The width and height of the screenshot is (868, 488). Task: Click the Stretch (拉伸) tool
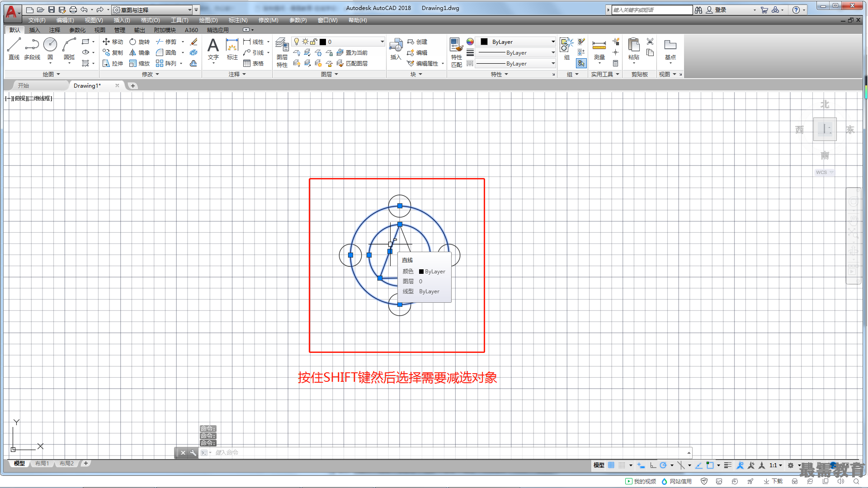pyautogui.click(x=113, y=63)
